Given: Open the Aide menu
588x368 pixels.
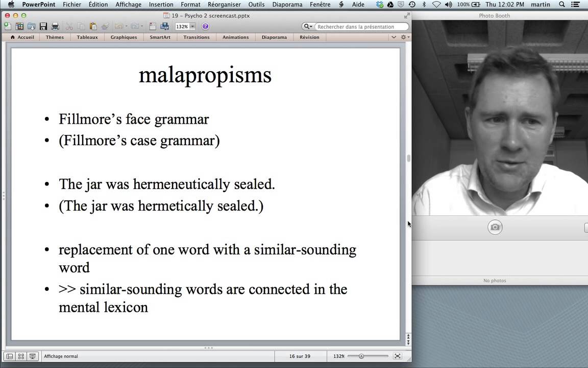Looking at the screenshot, I should [358, 5].
